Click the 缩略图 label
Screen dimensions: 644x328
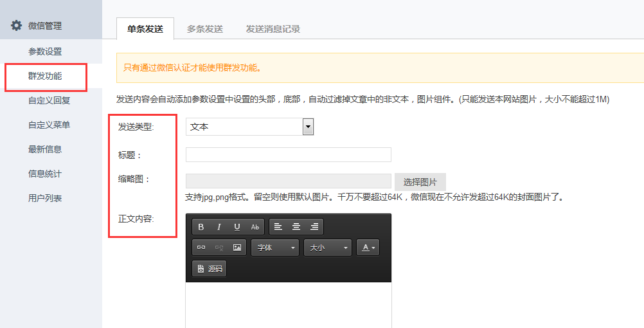(x=134, y=179)
